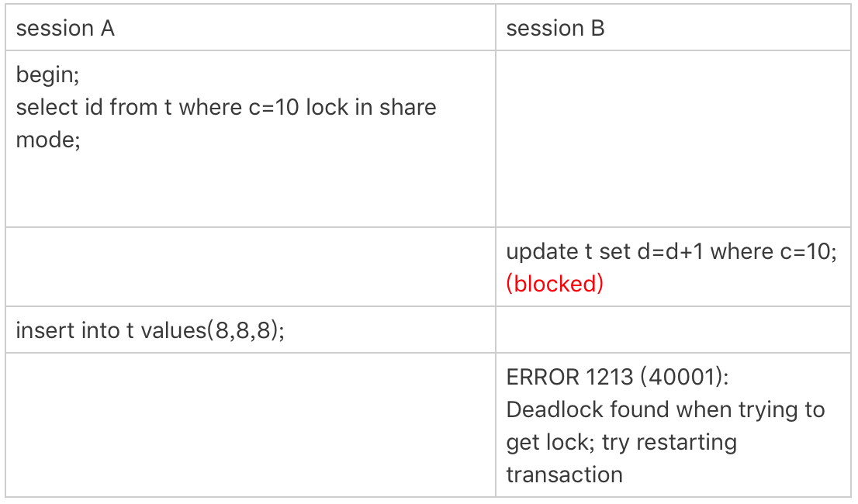The width and height of the screenshot is (858, 504).
Task: Click the red (blocked) label
Action: 555,284
